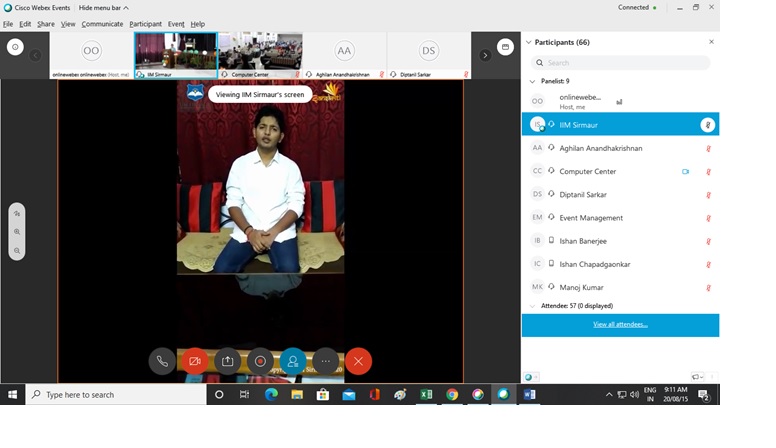Click Hide menu bar toggle
Viewport: 776px width, 448px height.
point(103,8)
